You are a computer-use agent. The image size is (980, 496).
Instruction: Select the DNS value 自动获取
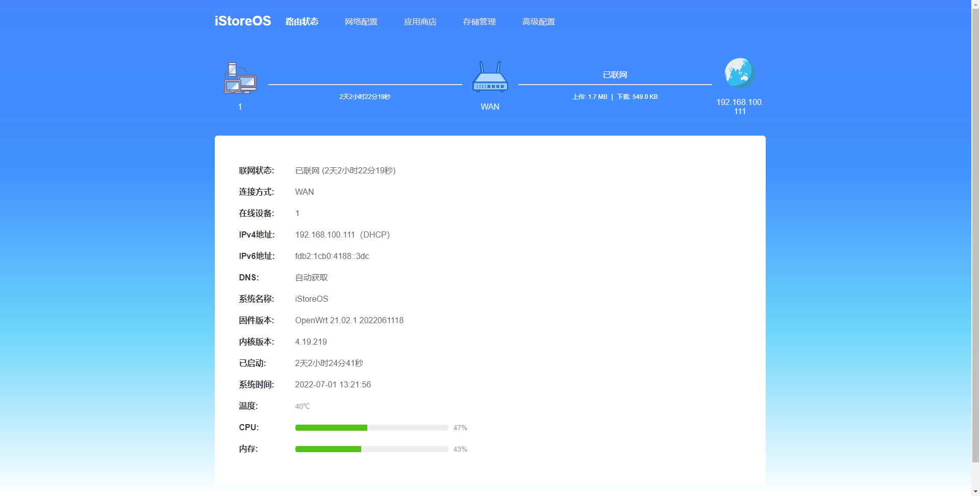click(312, 277)
